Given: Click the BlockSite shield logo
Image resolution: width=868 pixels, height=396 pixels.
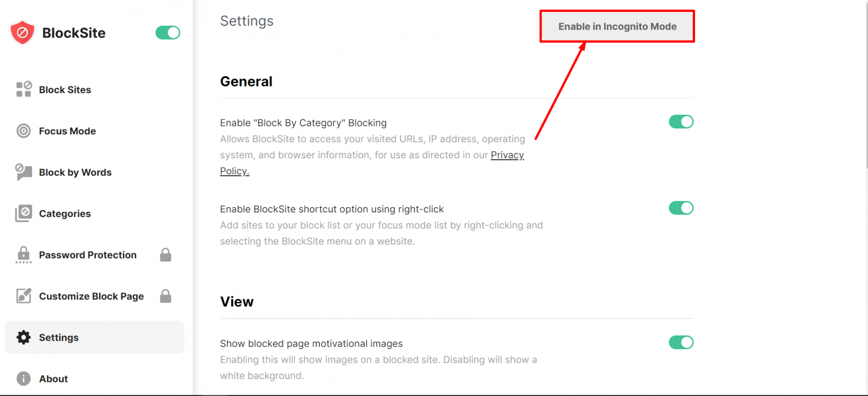Looking at the screenshot, I should tap(21, 32).
